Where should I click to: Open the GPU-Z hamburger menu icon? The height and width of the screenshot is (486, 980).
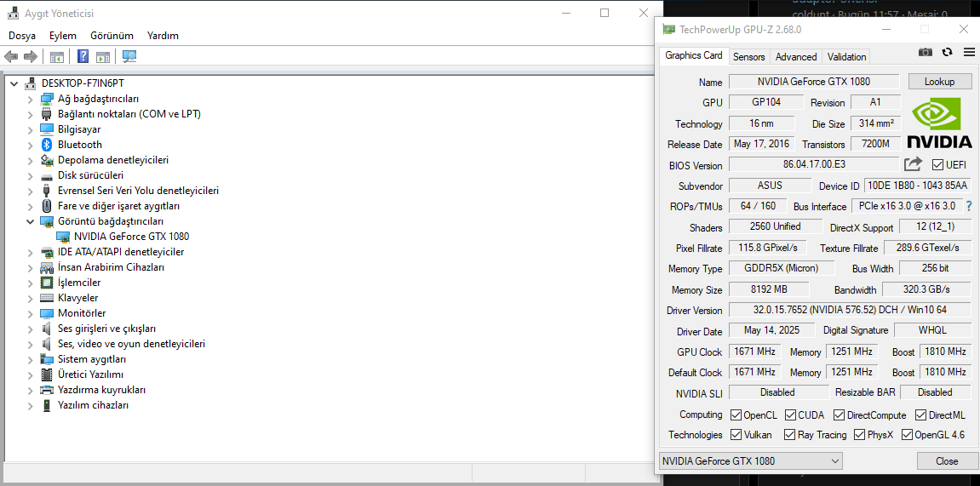click(x=969, y=53)
